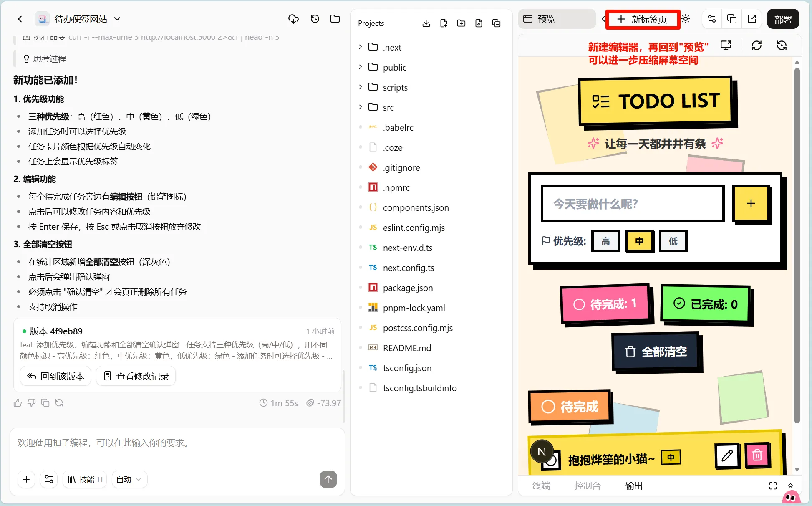Delete the task with the trash icon
812x506 pixels.
click(757, 455)
